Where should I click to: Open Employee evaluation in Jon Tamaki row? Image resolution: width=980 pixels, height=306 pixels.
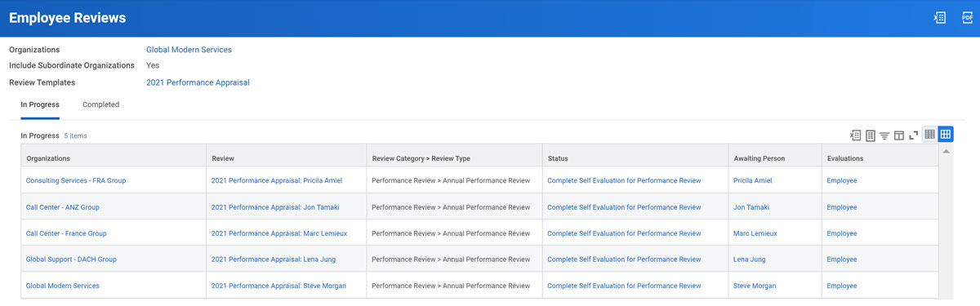coord(842,207)
